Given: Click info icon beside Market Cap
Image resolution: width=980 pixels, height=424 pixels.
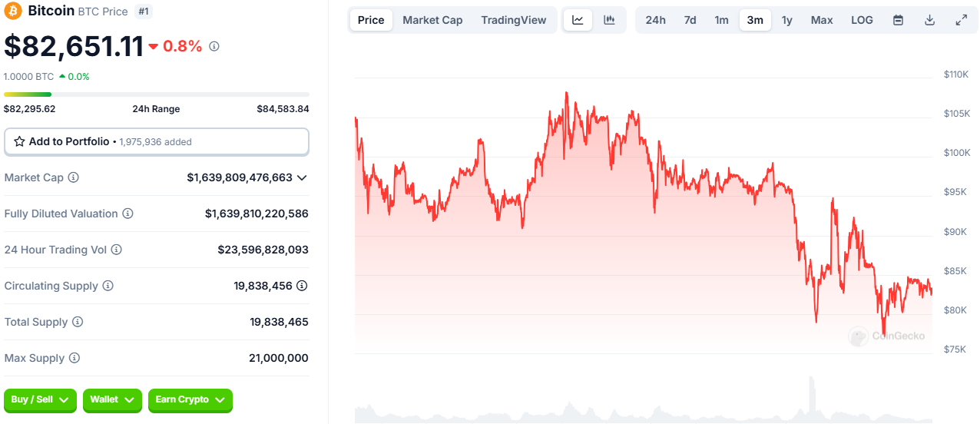Looking at the screenshot, I should pos(74,177).
